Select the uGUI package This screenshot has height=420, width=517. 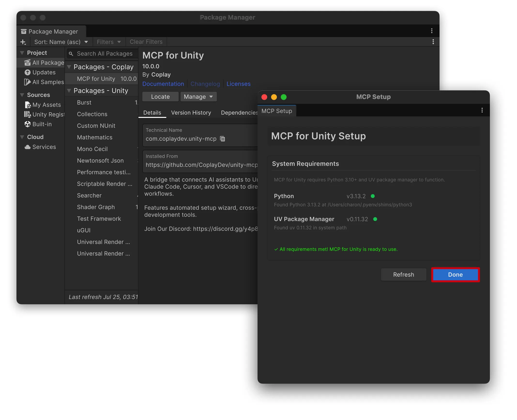click(x=101, y=230)
